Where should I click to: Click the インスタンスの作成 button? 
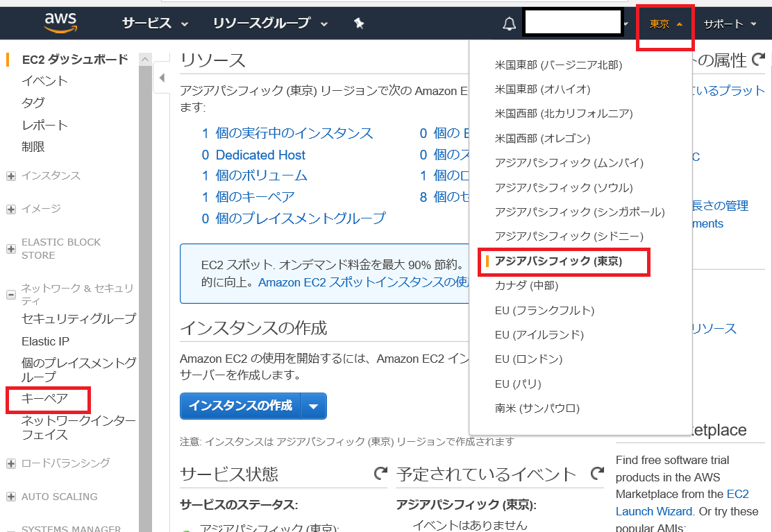241,406
